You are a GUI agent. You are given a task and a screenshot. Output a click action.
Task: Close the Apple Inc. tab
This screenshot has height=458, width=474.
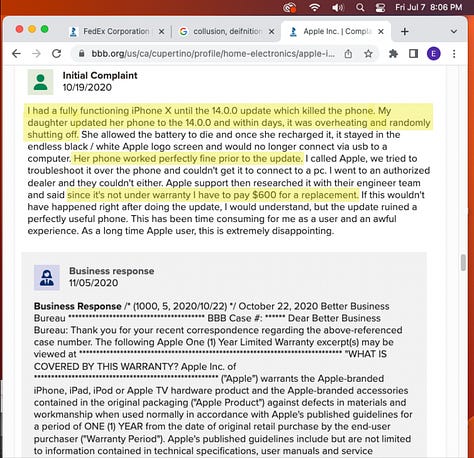381,31
